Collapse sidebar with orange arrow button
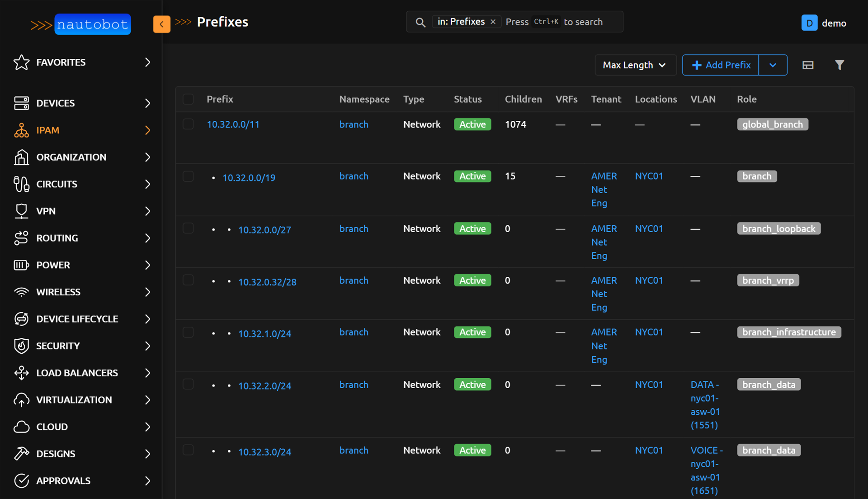Screen dimensions: 868x499 (161, 24)
